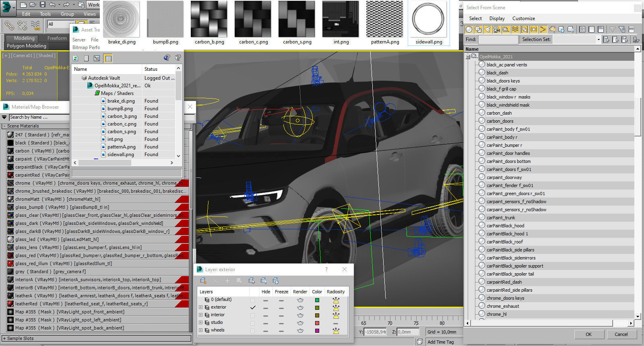Toggle Display Helpers tape-measure filter icon
The width and height of the screenshot is (644, 346).
pos(506,29)
